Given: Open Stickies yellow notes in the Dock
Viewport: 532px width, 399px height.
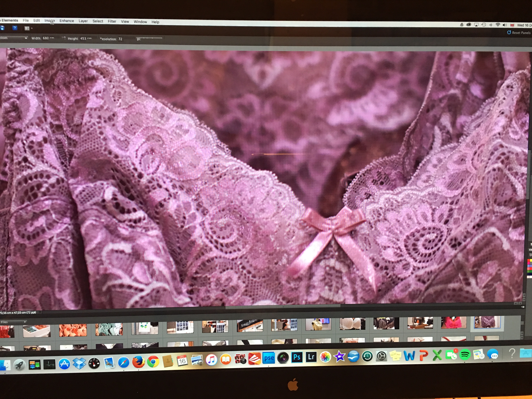Looking at the screenshot, I should click(395, 355).
